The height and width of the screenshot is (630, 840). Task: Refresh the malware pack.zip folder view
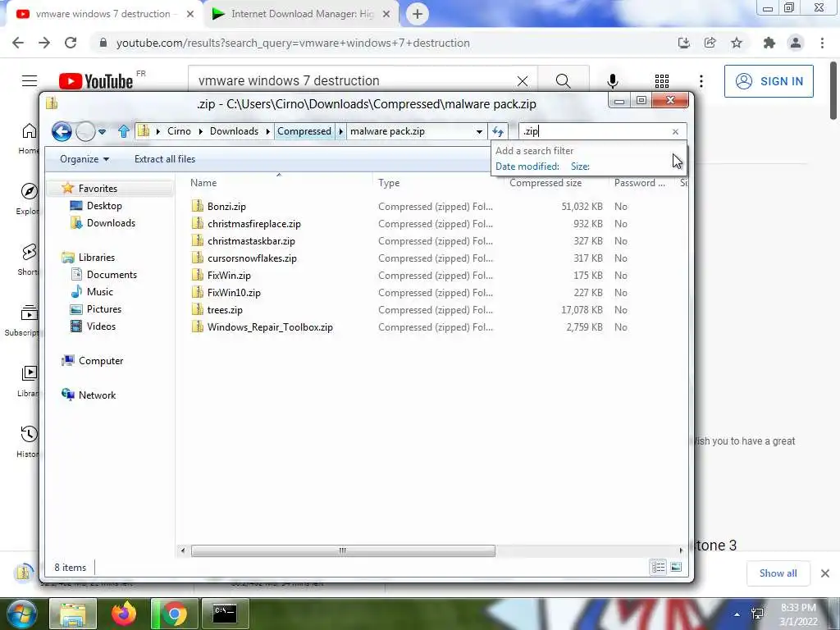click(498, 131)
